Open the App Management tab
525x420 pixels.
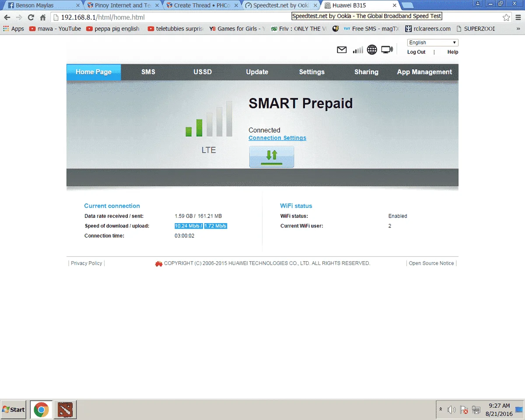click(424, 72)
